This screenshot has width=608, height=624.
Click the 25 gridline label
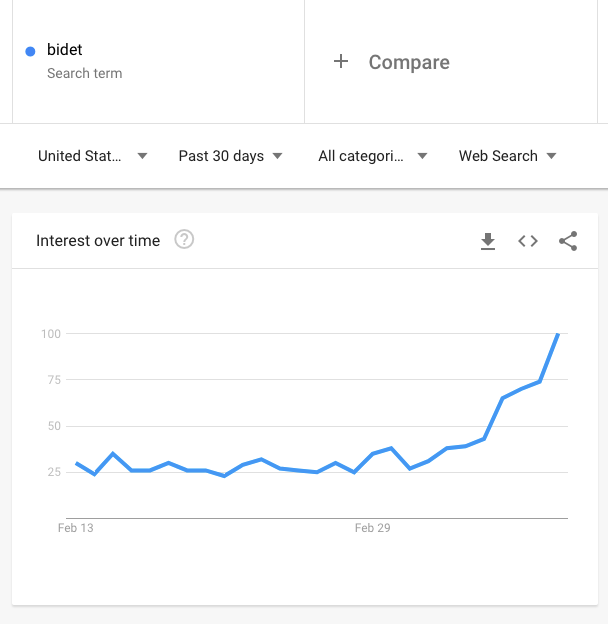tap(54, 472)
